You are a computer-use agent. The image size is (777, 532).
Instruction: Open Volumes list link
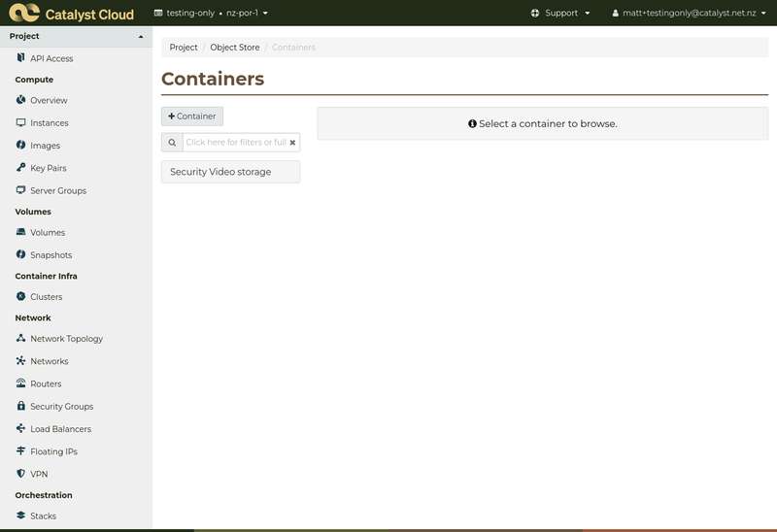click(x=48, y=232)
